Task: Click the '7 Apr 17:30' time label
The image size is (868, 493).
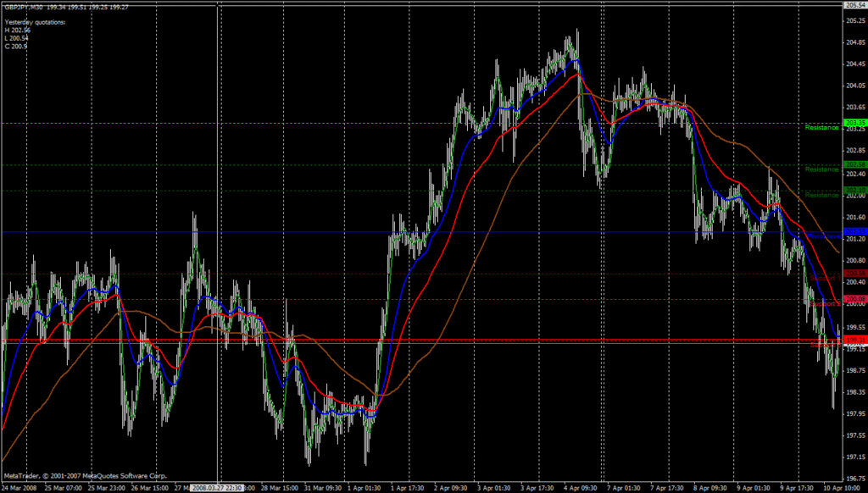Action: (x=667, y=489)
